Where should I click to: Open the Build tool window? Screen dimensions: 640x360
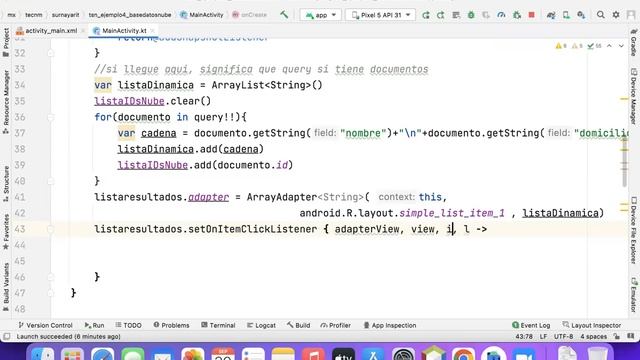(298, 325)
